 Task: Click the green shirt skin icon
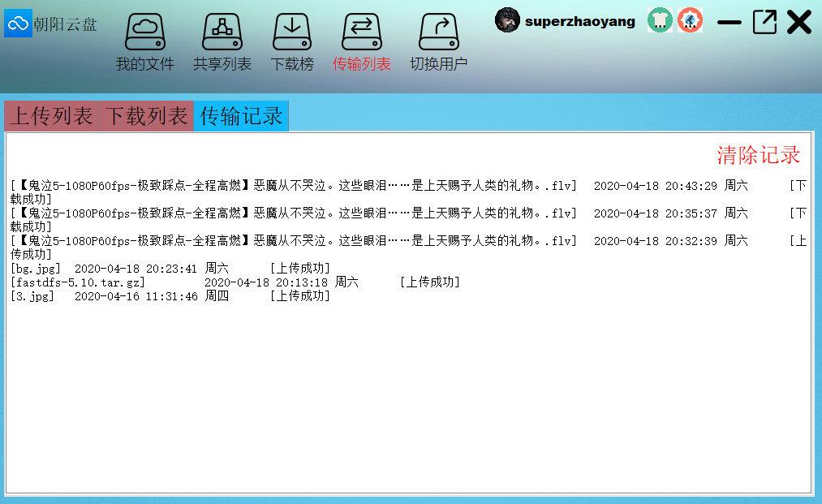(x=660, y=20)
